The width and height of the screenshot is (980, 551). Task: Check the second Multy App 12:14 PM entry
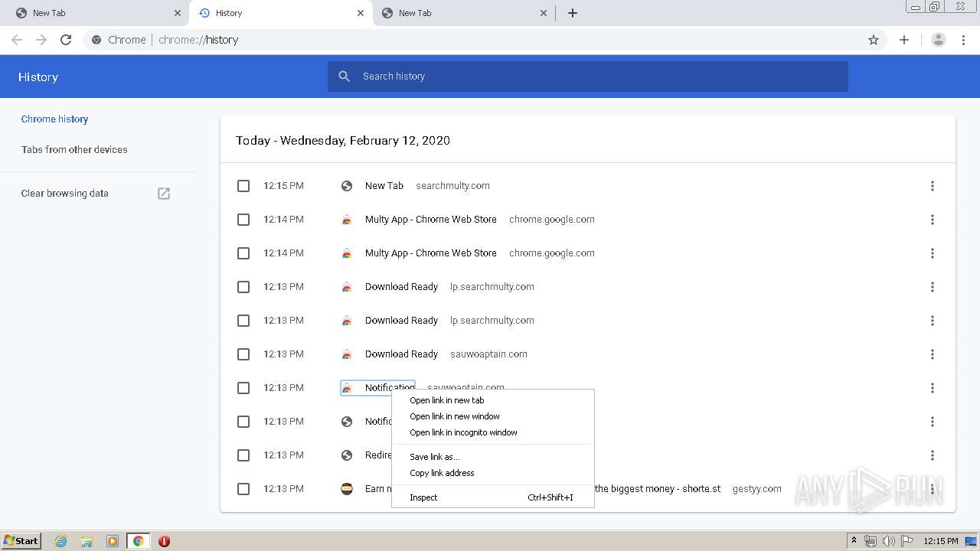tap(243, 253)
